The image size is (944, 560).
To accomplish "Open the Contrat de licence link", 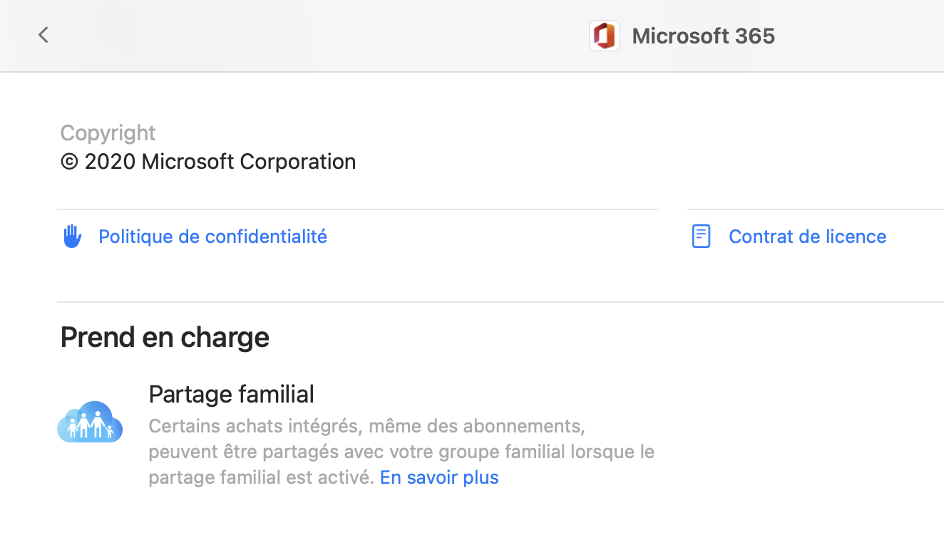I will click(807, 237).
